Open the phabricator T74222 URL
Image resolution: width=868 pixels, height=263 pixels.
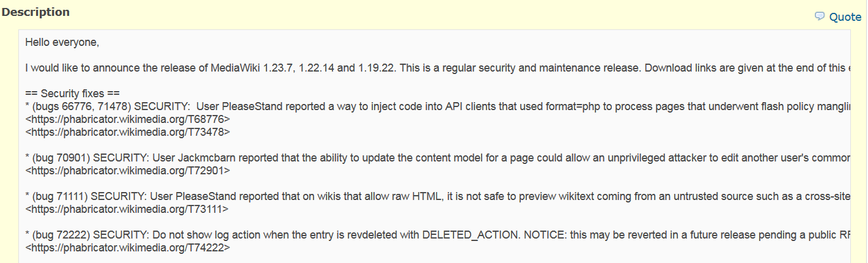click(127, 248)
